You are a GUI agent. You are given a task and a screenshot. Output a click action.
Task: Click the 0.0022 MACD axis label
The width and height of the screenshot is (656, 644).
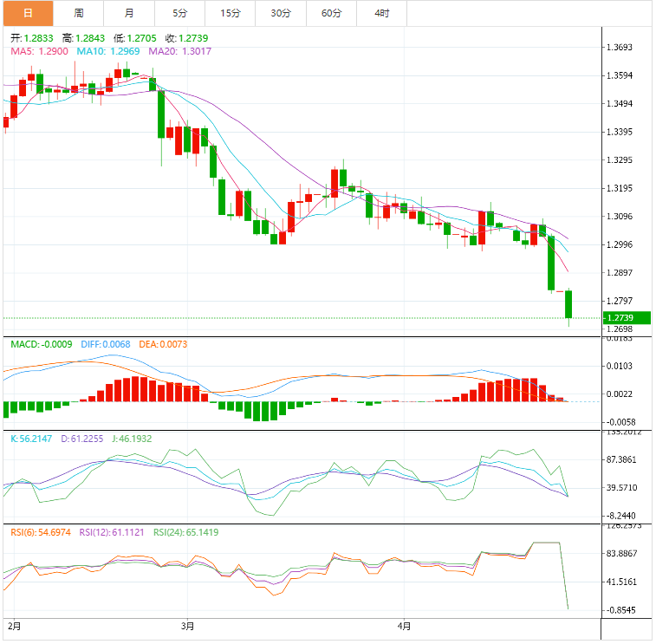pyautogui.click(x=620, y=394)
